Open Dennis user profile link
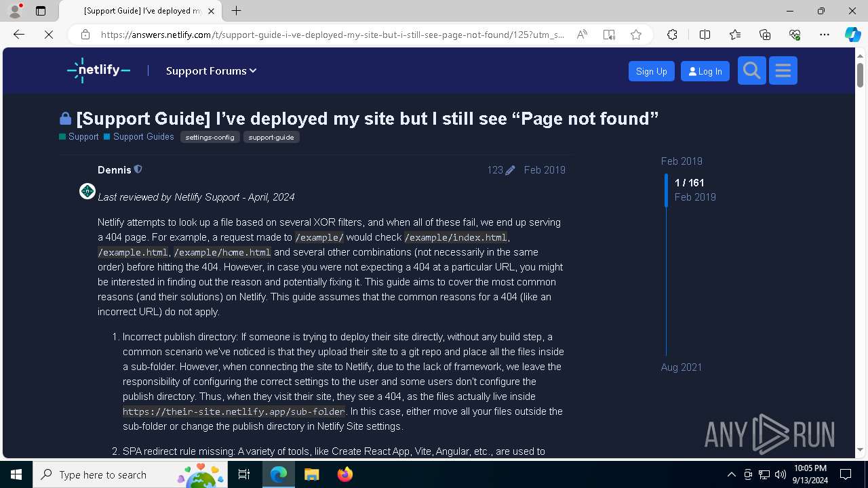This screenshot has width=868, height=488. tap(115, 170)
